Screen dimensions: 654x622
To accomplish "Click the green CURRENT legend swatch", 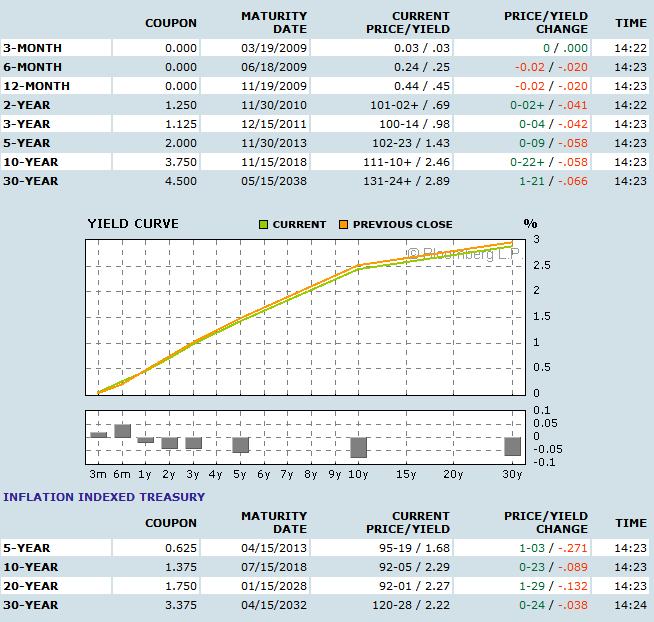I will [x=263, y=224].
